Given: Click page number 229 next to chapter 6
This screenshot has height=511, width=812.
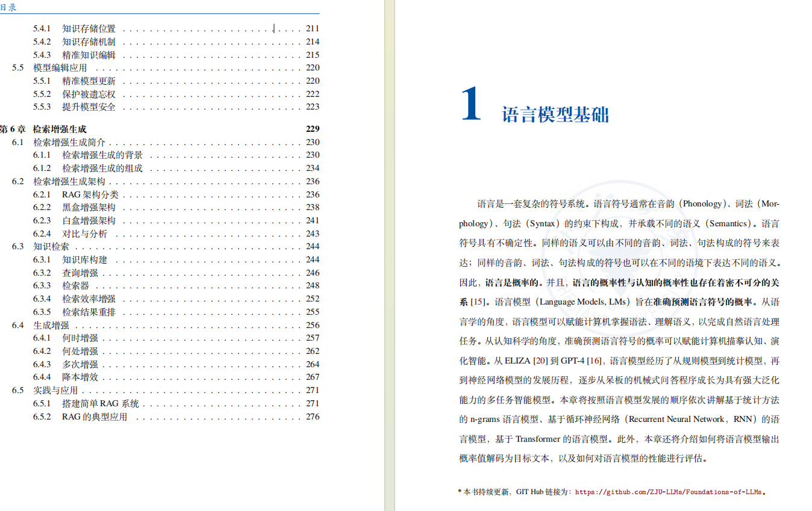Looking at the screenshot, I should point(313,128).
